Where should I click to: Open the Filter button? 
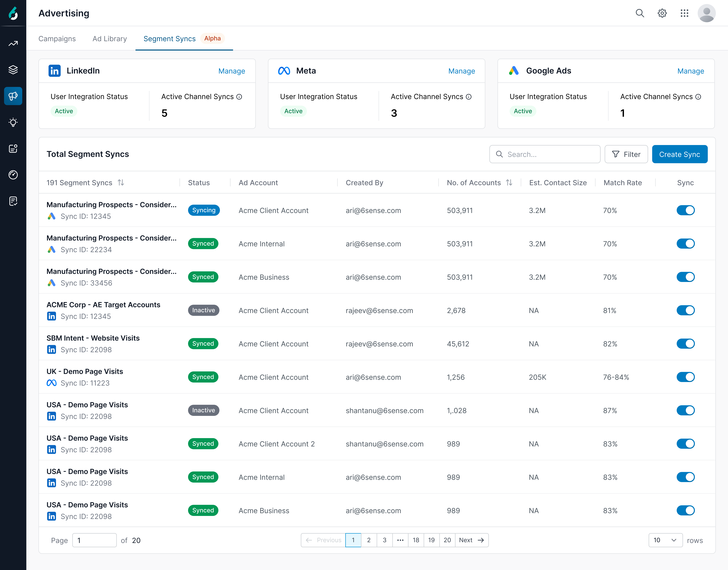click(x=626, y=154)
